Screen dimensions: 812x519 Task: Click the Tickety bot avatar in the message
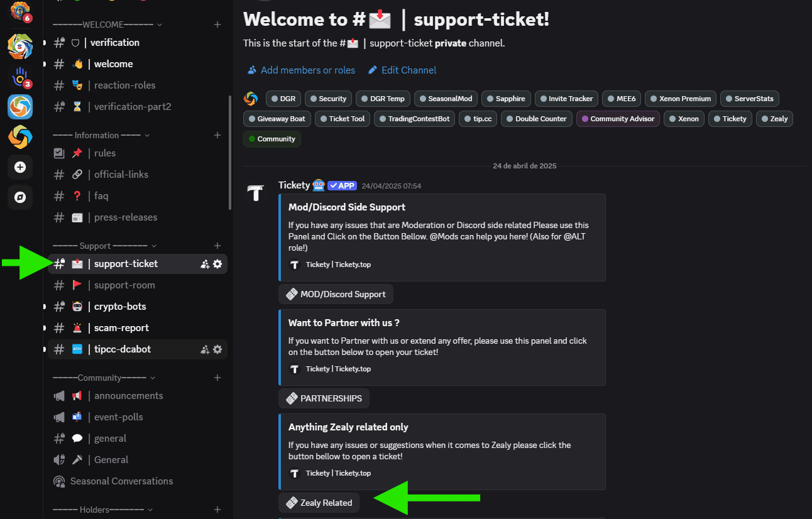click(256, 194)
